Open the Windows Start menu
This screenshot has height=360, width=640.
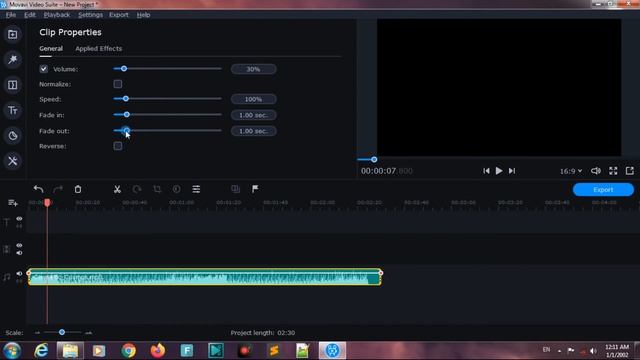coord(12,351)
